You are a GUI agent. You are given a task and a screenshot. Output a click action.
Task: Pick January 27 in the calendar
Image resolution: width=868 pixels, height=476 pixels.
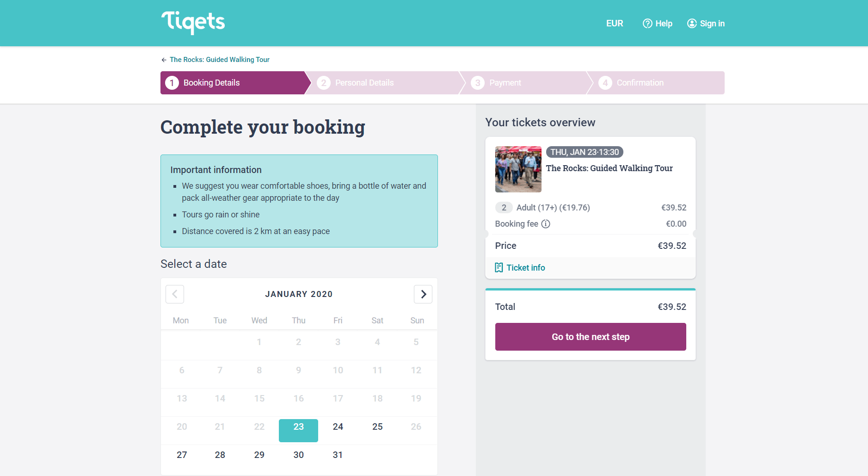182,455
